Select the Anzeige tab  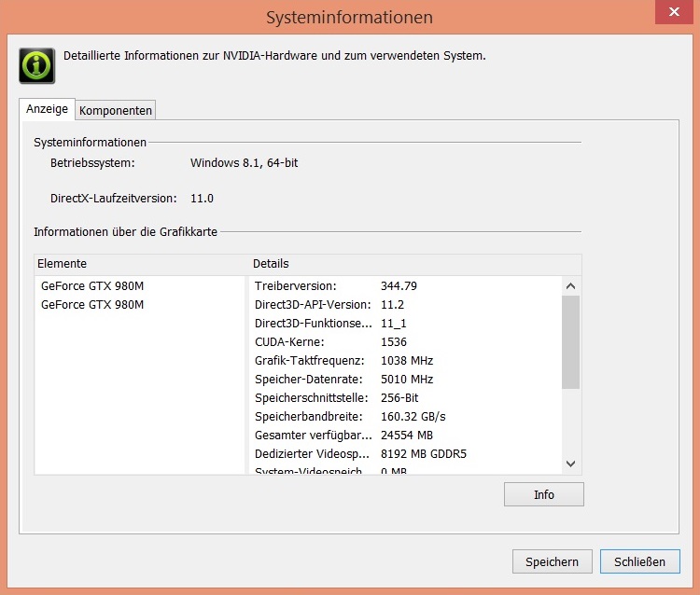(47, 109)
